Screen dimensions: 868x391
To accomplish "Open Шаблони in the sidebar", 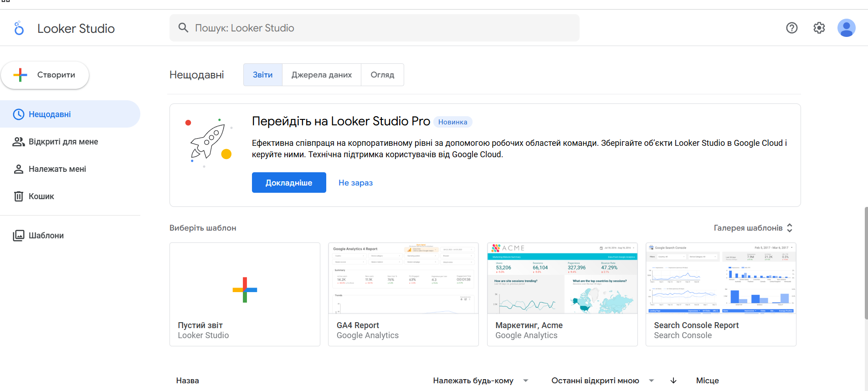I will point(70,236).
